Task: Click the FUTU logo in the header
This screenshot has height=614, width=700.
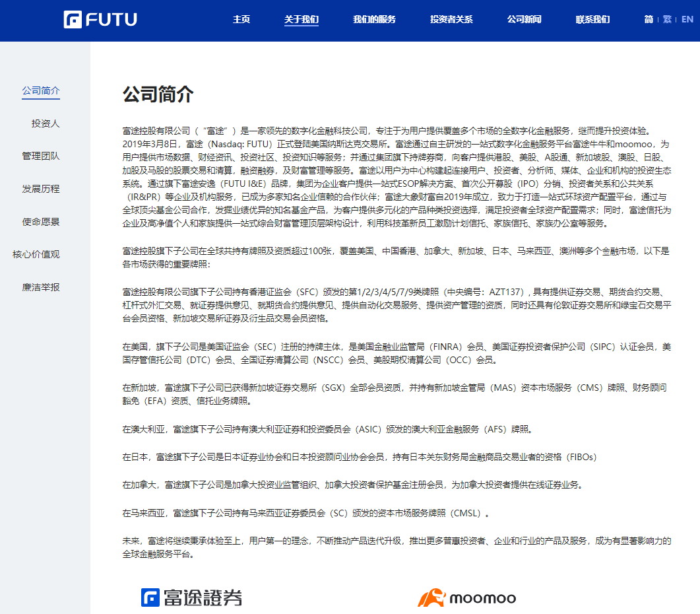Action: tap(100, 19)
